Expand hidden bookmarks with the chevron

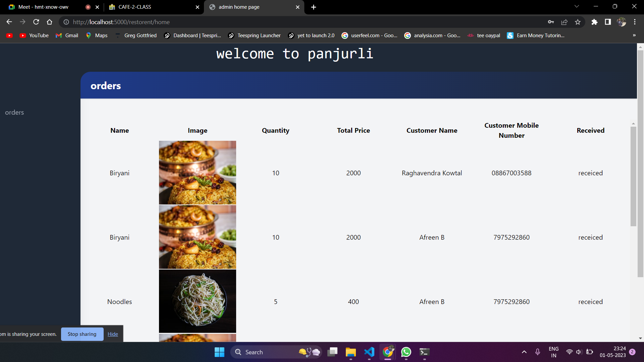pyautogui.click(x=634, y=35)
